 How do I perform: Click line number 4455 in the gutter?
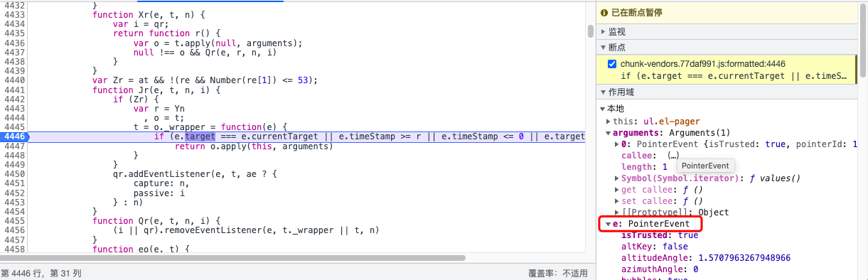[15, 221]
